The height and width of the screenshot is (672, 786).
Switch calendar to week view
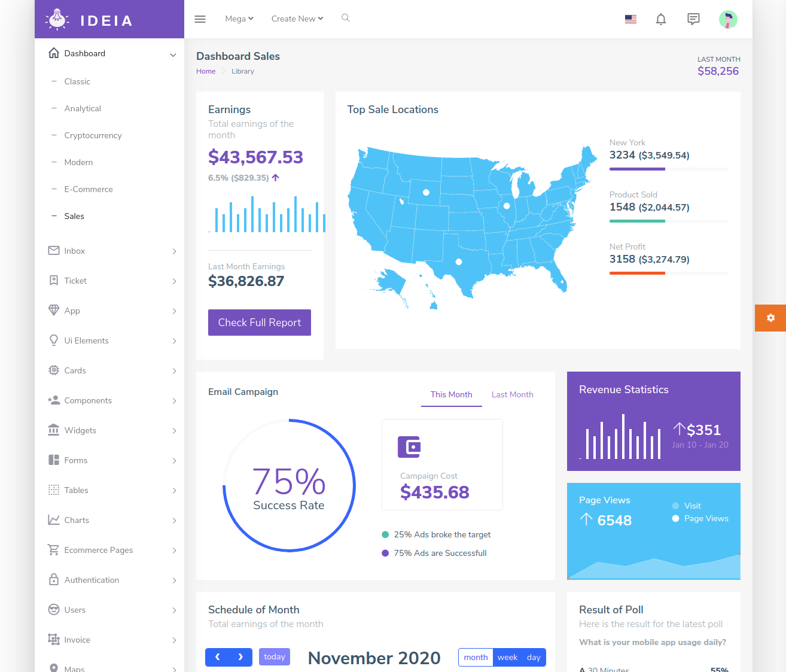tap(507, 657)
